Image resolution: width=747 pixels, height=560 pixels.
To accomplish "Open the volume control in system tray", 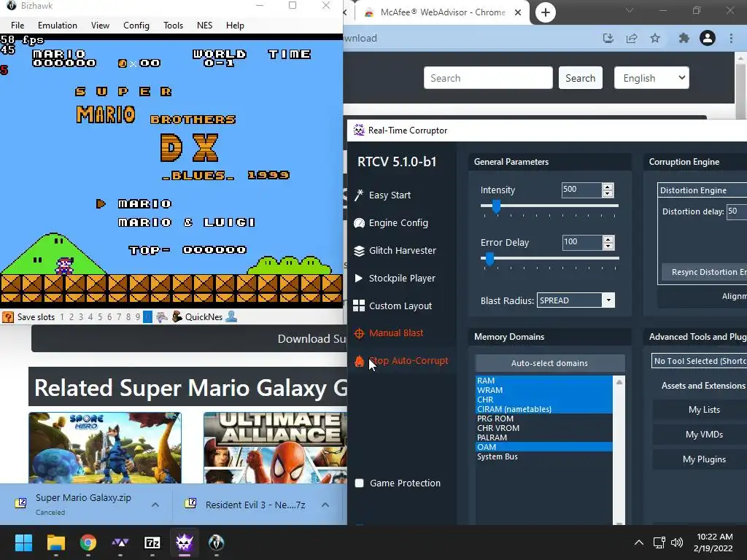I will (x=676, y=542).
